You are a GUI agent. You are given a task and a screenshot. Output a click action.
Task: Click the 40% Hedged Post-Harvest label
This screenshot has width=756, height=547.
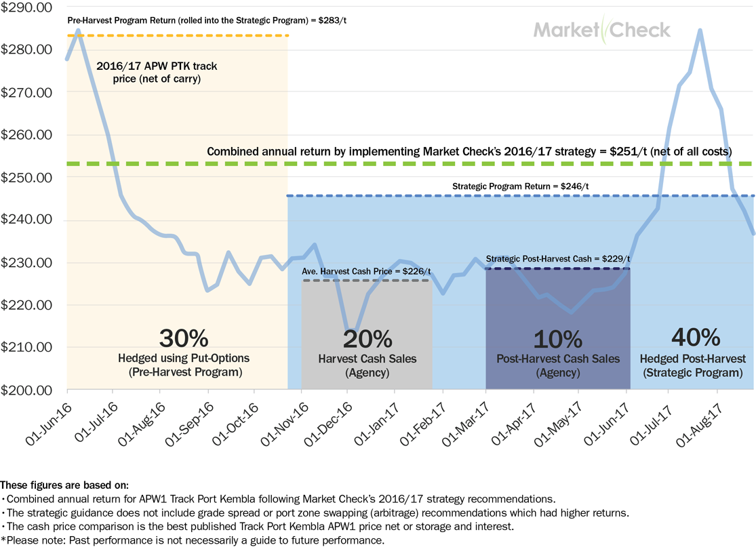point(695,352)
